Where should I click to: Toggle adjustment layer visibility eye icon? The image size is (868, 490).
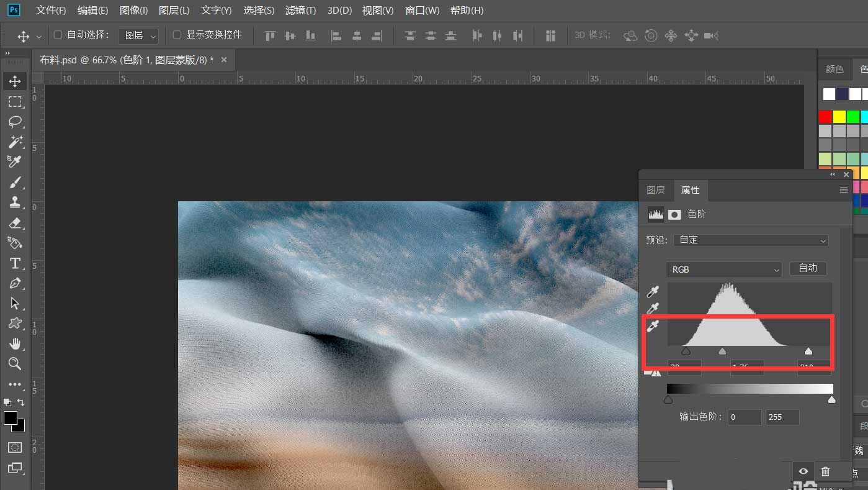pos(803,471)
